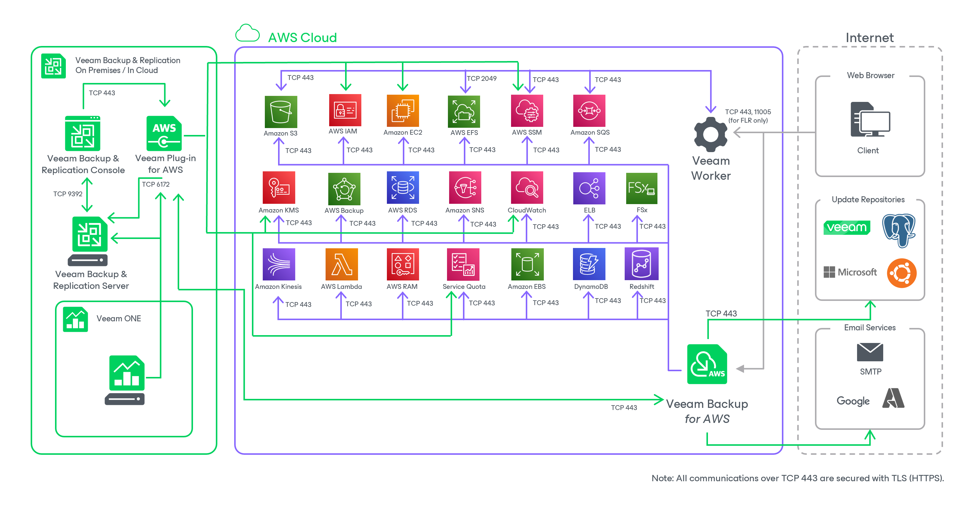Screen dimensions: 980x514
Task: Select the Redshift icon
Action: tap(642, 264)
